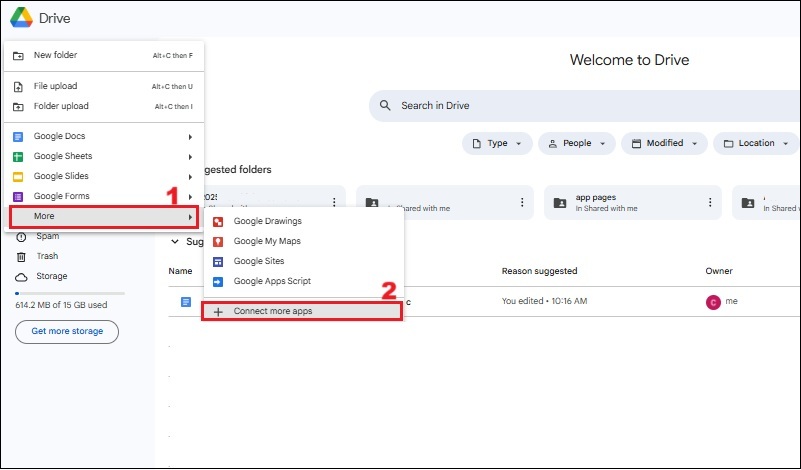The width and height of the screenshot is (801, 470).
Task: Select New folder menu item
Action: (104, 55)
